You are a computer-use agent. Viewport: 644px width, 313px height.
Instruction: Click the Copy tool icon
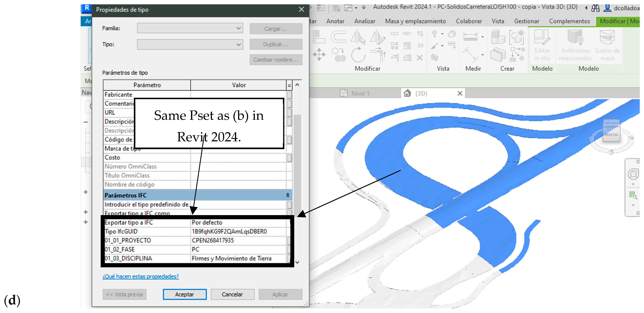pos(339,55)
